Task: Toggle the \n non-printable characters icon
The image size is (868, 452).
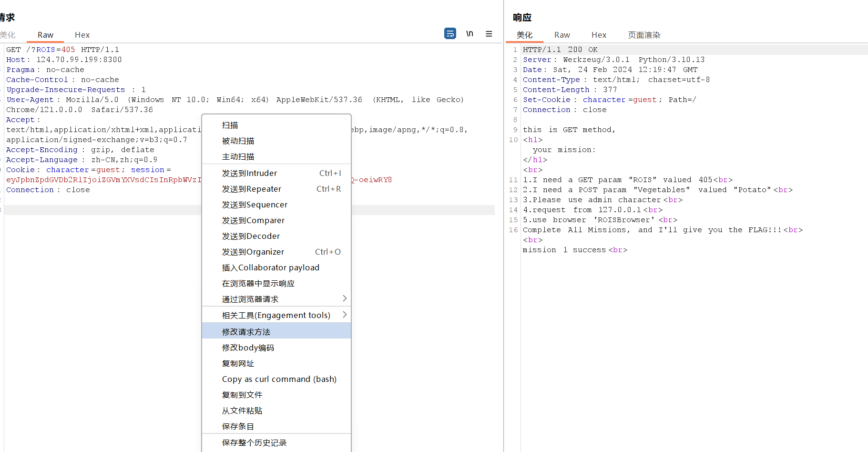Action: pyautogui.click(x=470, y=33)
